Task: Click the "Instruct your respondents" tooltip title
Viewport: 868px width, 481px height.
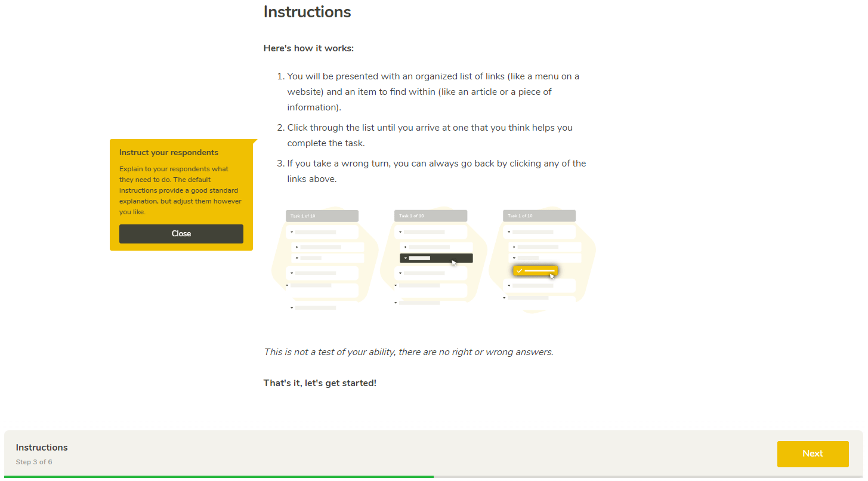Action: coord(169,153)
